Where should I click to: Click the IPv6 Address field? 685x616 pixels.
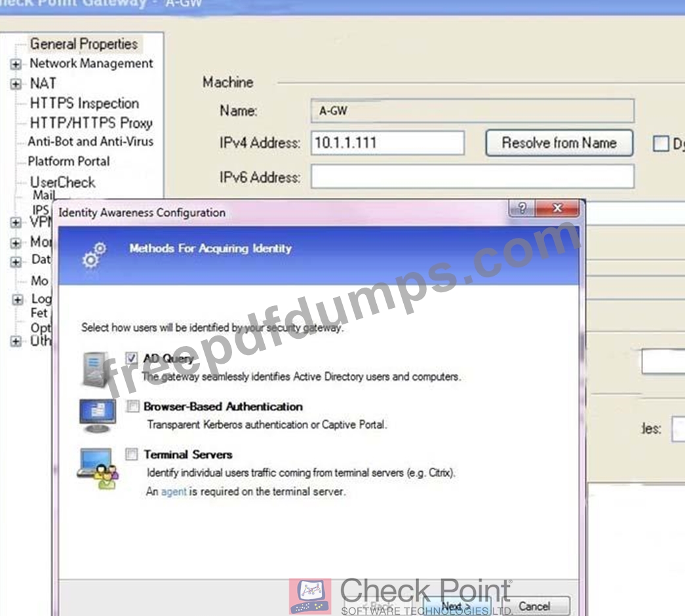tap(472, 176)
